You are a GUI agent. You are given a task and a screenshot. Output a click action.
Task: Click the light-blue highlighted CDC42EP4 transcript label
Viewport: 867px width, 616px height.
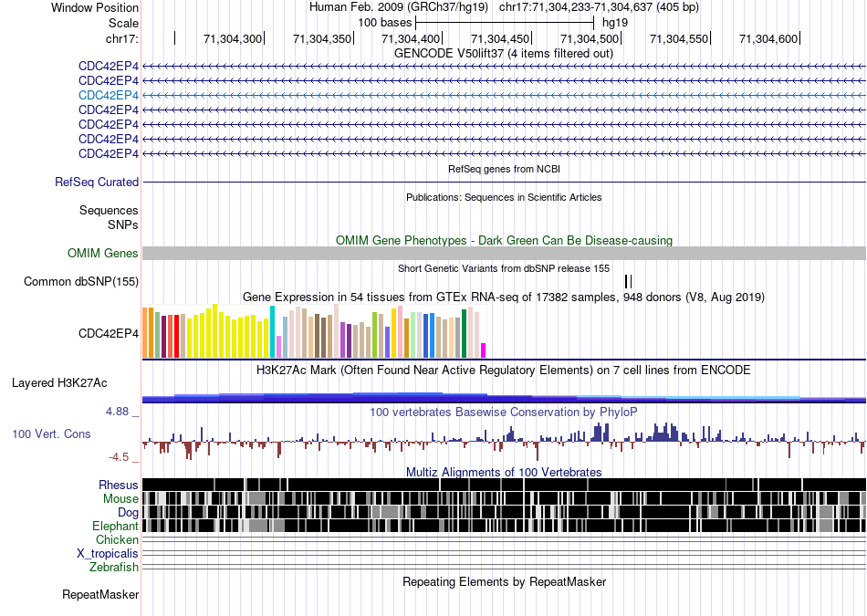(109, 95)
